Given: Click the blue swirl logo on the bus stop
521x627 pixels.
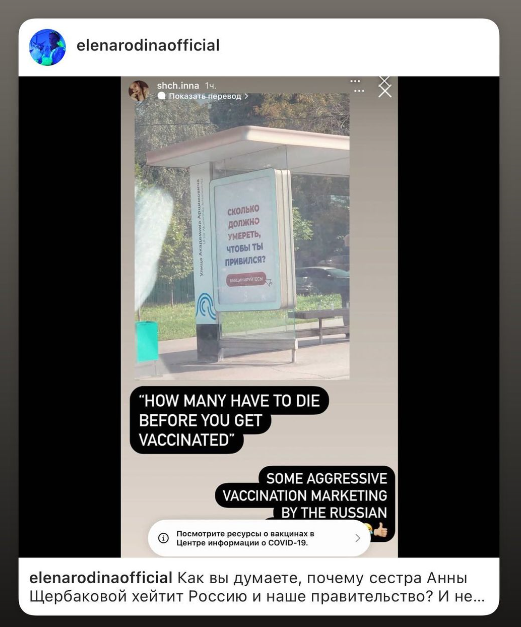Looking at the screenshot, I should click(205, 306).
